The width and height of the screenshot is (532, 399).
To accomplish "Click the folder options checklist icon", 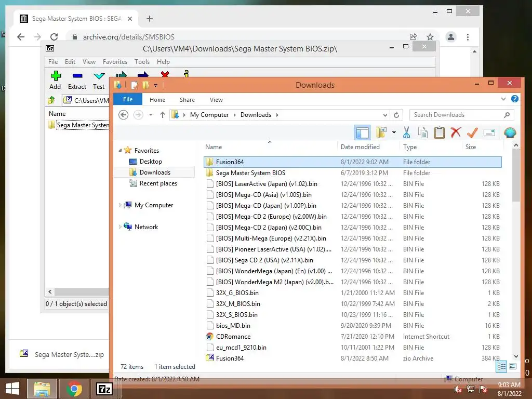I will click(382, 132).
